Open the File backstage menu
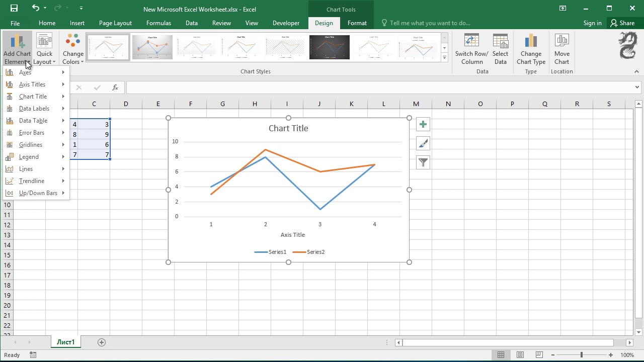This screenshot has width=644, height=362. [15, 23]
